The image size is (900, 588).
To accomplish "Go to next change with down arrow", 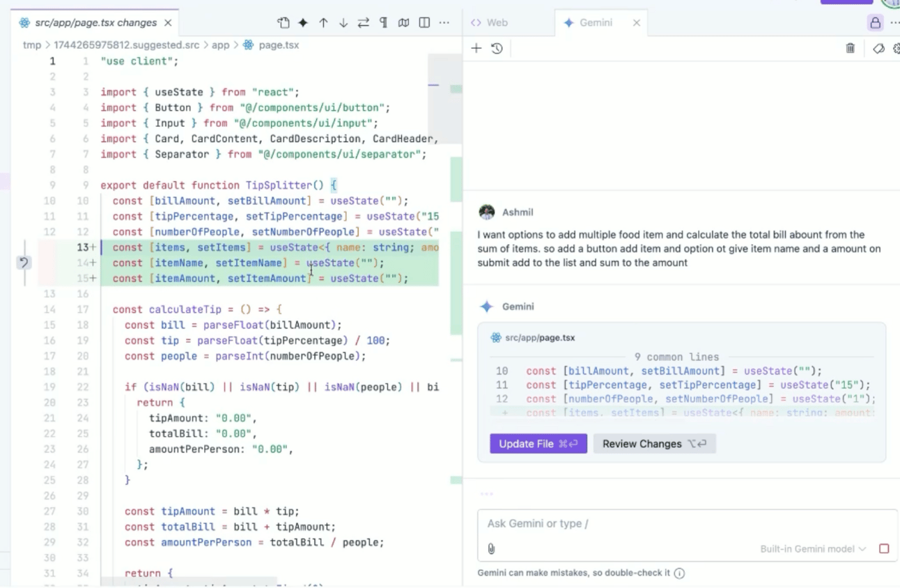I will (343, 23).
